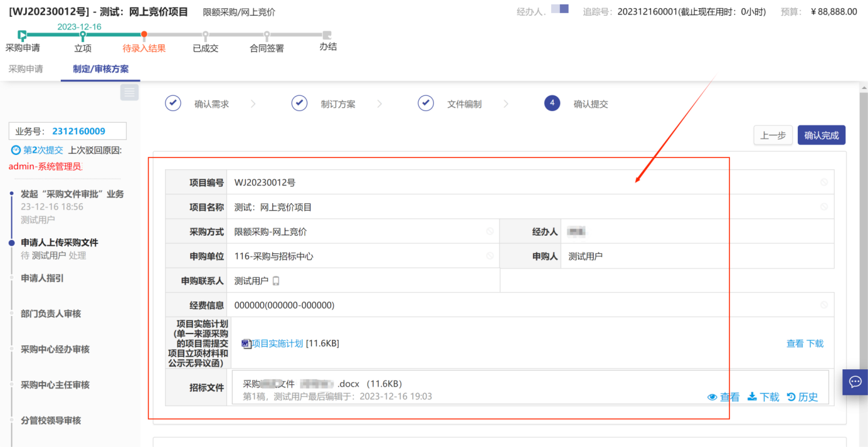Image resolution: width=868 pixels, height=447 pixels.
Task: Click the eye icon next to 查看
Action: 712,397
